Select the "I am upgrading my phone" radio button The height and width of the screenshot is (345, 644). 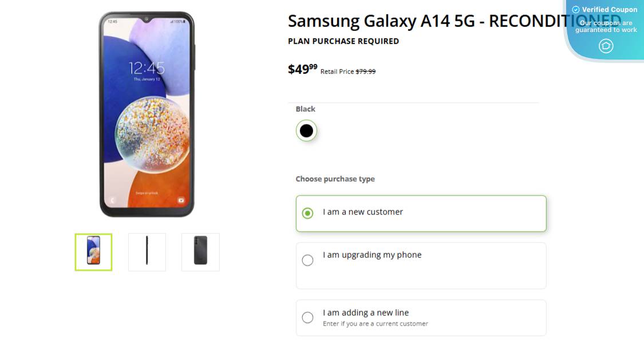(307, 260)
